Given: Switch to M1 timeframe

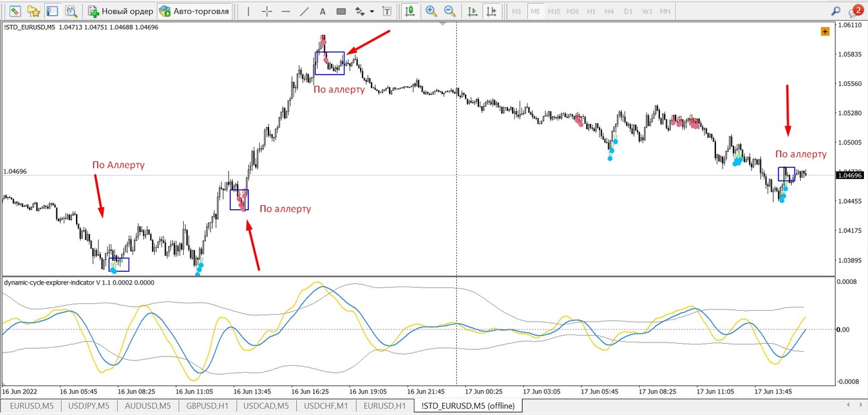Looking at the screenshot, I should point(516,11).
